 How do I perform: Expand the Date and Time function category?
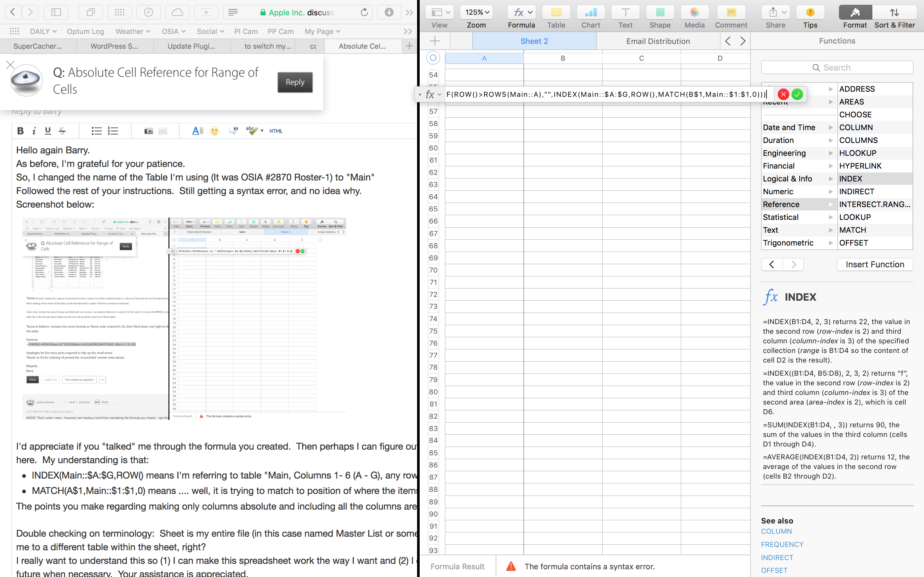tap(797, 128)
